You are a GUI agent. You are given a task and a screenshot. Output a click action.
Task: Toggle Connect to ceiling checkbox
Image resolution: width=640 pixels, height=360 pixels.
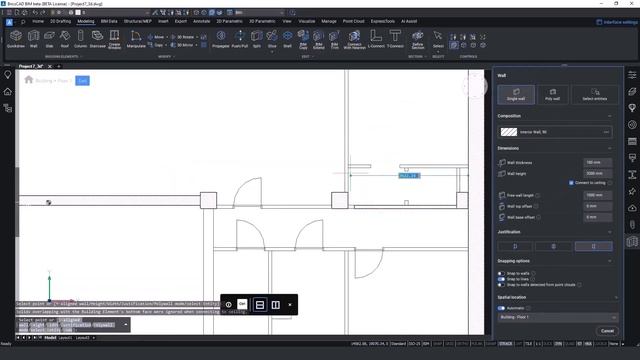point(571,183)
